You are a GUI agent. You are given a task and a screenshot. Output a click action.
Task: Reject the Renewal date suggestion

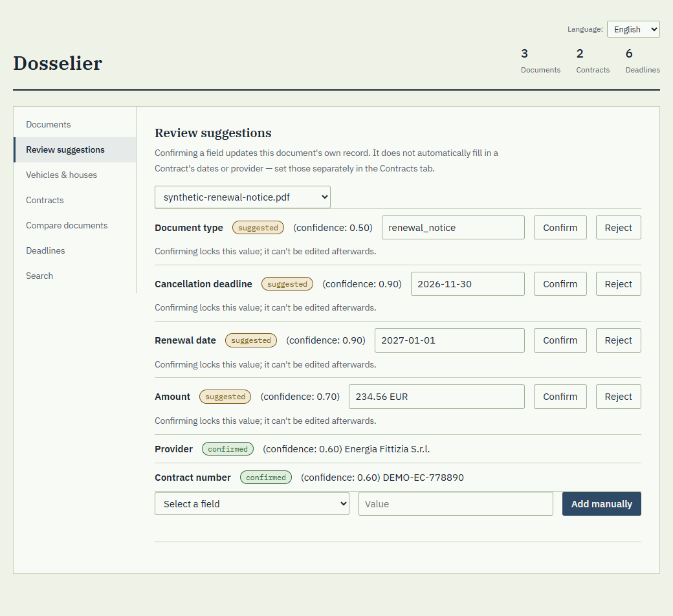pyautogui.click(x=619, y=340)
